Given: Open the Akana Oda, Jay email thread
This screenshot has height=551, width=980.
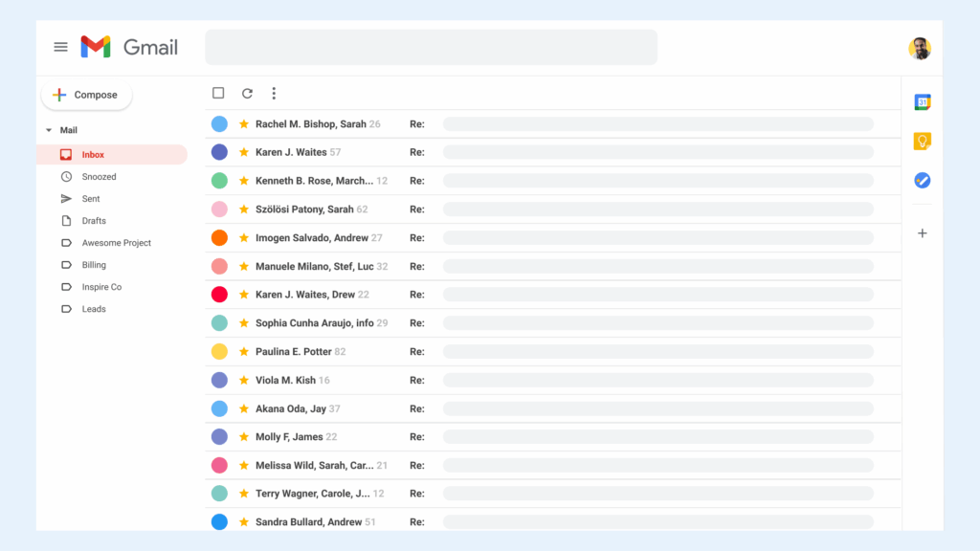Looking at the screenshot, I should pos(553,408).
